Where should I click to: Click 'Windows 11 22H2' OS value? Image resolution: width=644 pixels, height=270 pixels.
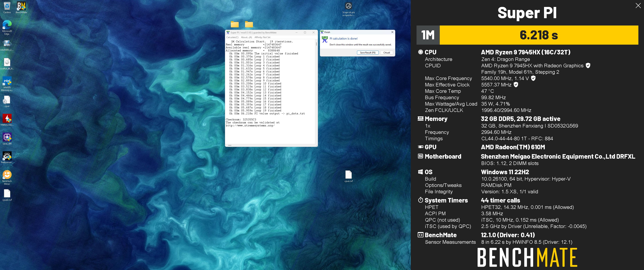pos(505,172)
